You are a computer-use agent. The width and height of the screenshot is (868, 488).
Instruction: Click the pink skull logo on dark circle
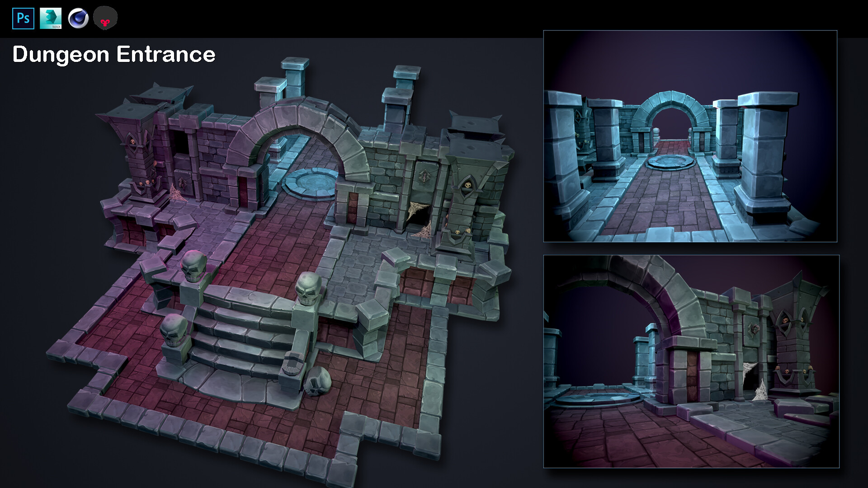[x=105, y=18]
